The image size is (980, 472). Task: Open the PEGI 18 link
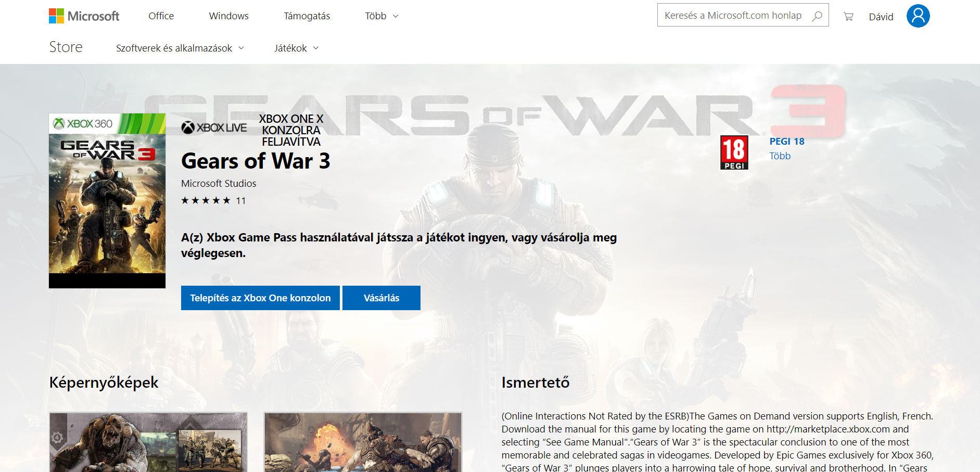(x=787, y=141)
